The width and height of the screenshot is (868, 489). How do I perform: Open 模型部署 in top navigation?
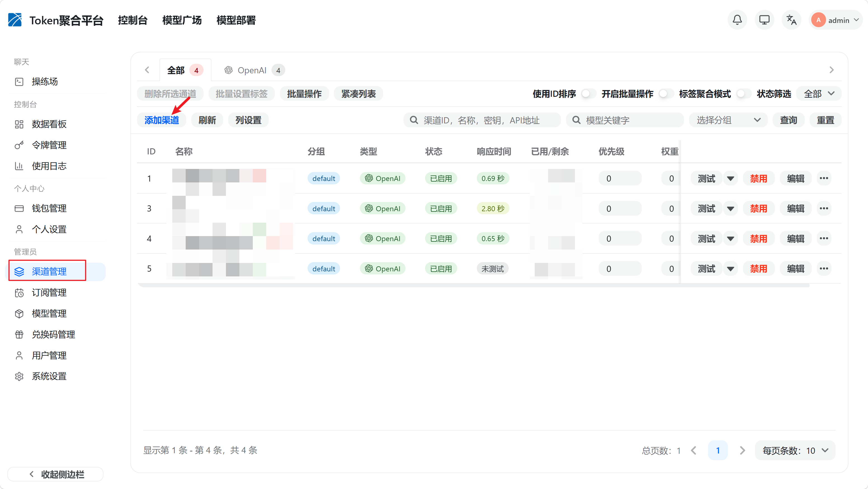click(x=236, y=20)
